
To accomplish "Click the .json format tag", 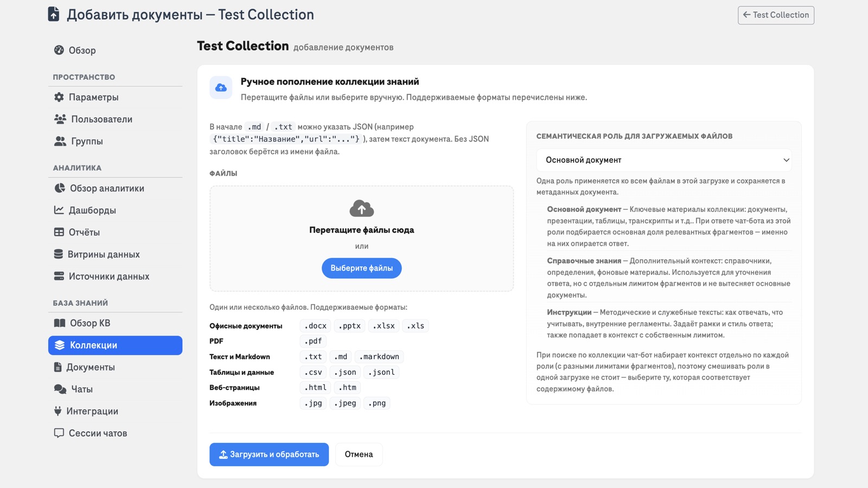I will (x=345, y=373).
